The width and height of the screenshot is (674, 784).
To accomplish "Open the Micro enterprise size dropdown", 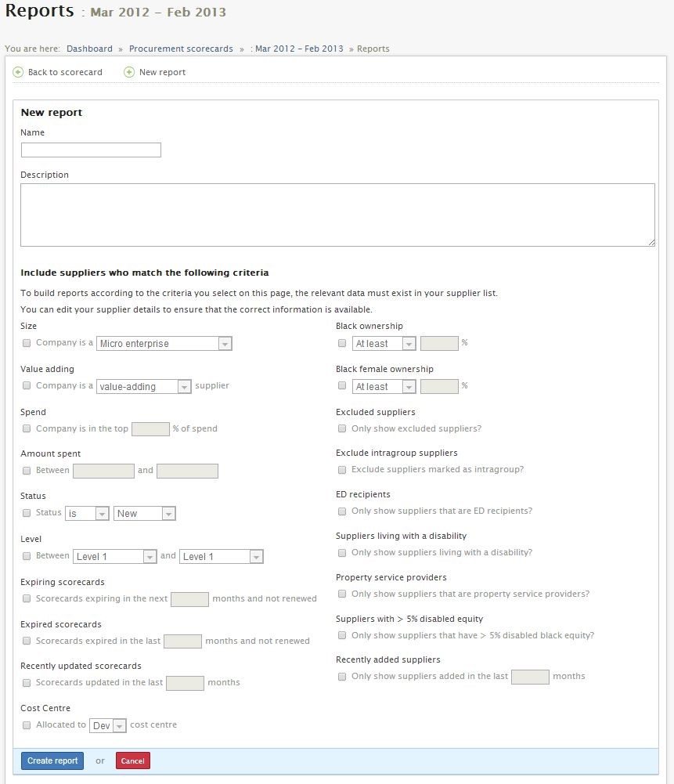I will click(x=164, y=344).
